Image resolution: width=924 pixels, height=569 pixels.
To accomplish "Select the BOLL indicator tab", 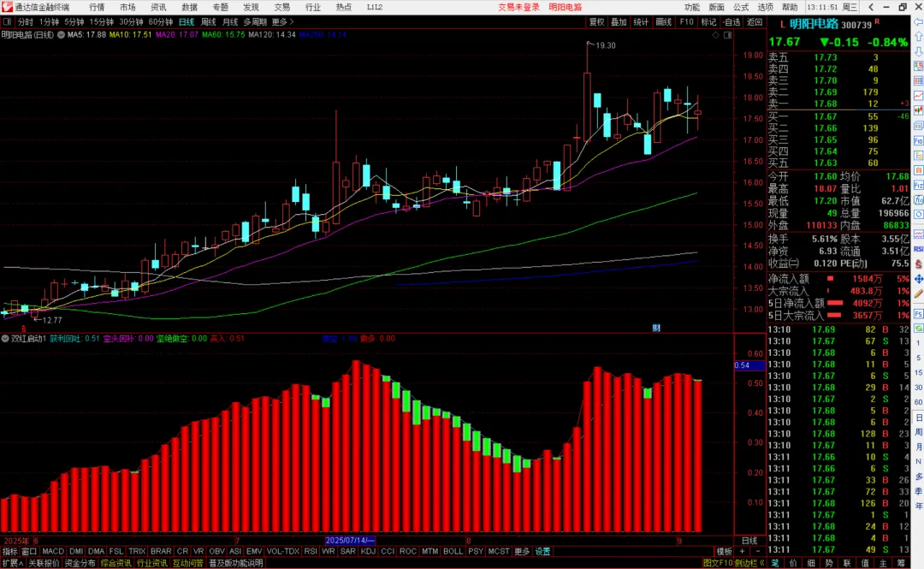I will [x=453, y=551].
